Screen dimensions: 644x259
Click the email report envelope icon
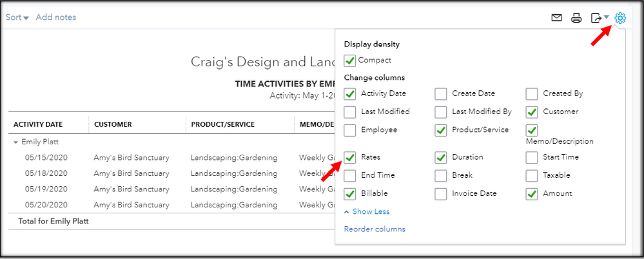557,18
